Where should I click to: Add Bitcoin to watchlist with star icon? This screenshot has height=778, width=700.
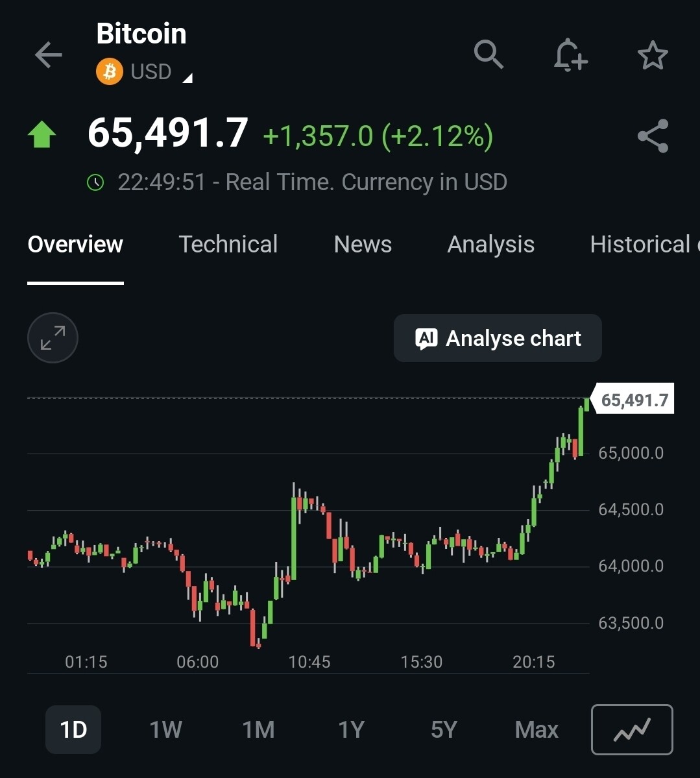(x=653, y=55)
